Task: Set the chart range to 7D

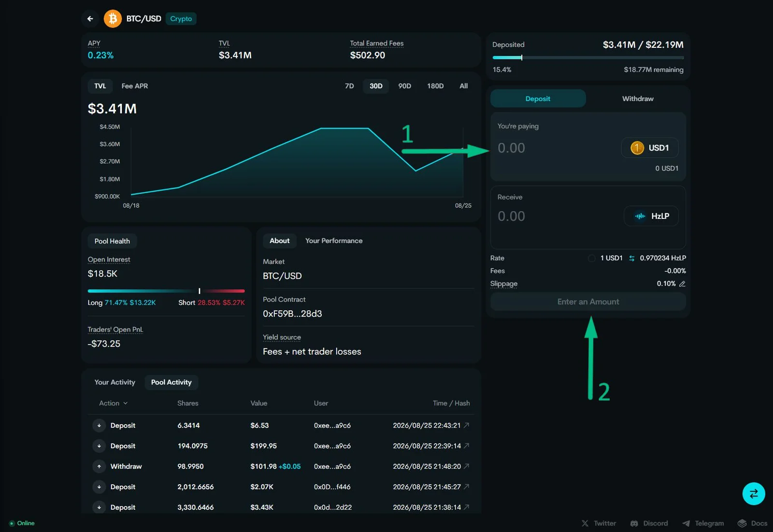Action: tap(349, 86)
